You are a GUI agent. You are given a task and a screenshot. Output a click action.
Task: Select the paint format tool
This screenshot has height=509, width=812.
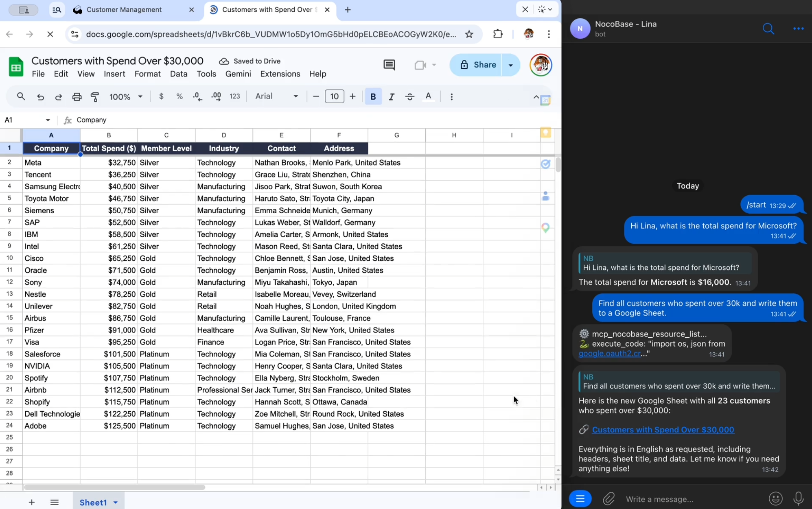[95, 97]
